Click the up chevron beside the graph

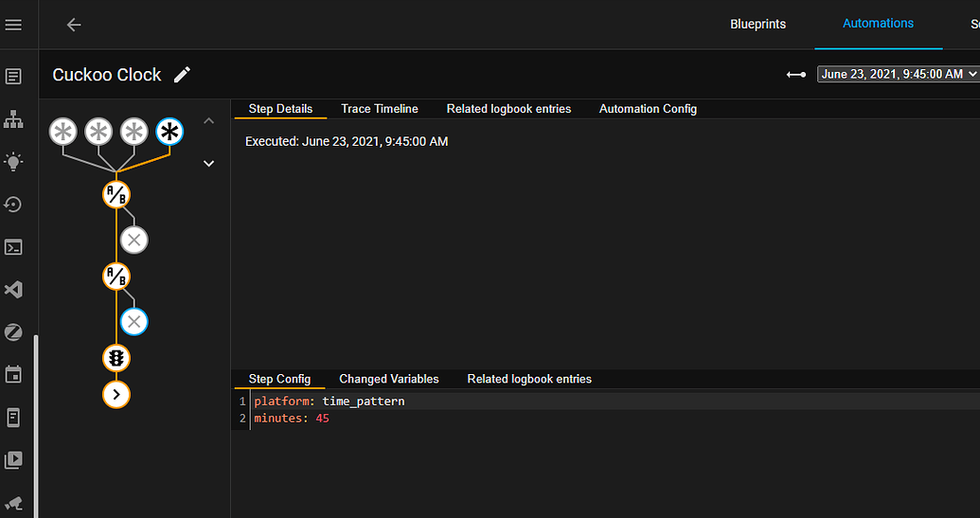pos(209,121)
